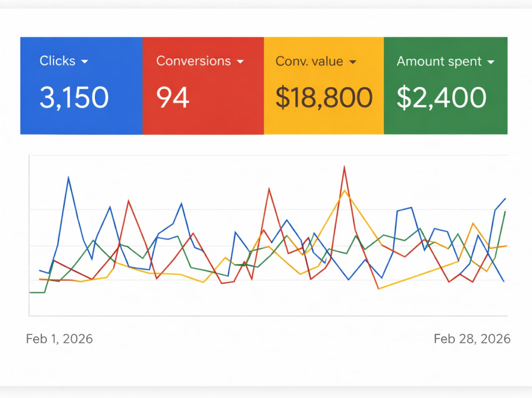The height and width of the screenshot is (398, 532).
Task: Select the red 94 conversions value
Action: click(x=172, y=98)
